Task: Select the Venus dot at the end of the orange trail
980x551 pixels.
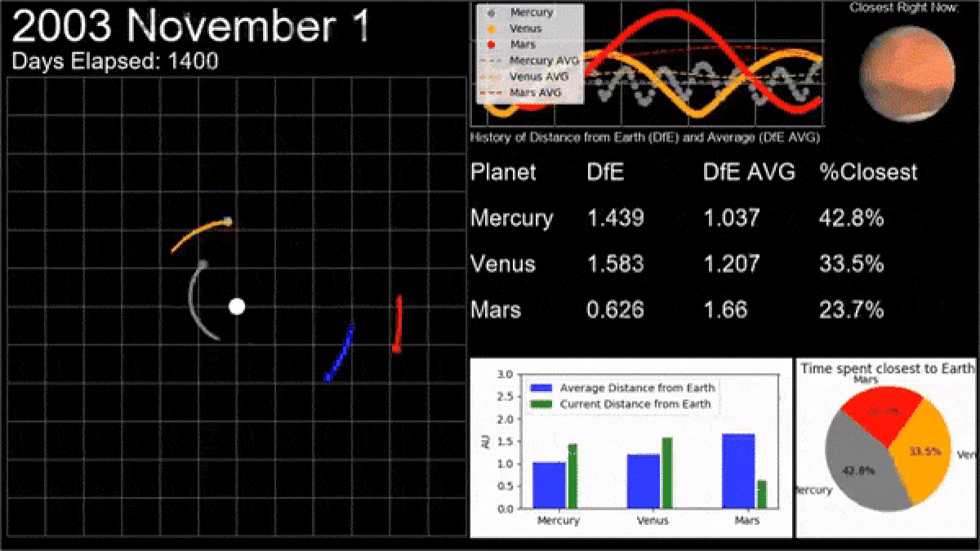Action: (x=228, y=221)
